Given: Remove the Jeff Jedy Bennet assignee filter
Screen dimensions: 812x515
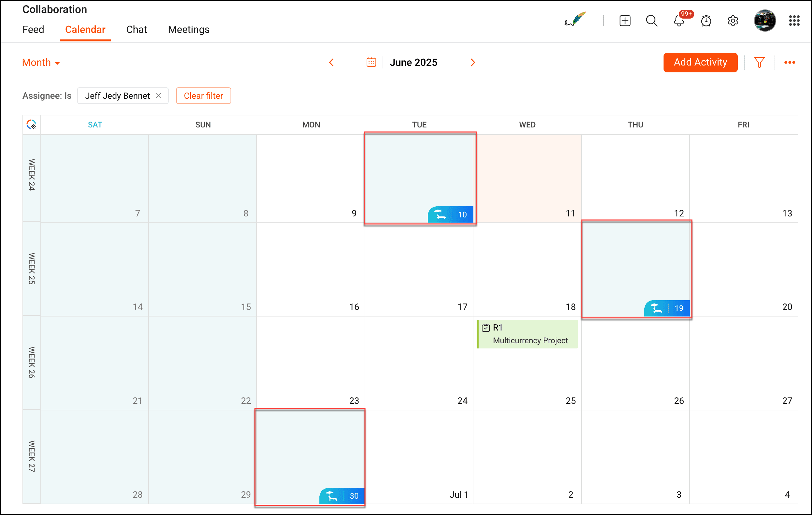Looking at the screenshot, I should (x=158, y=96).
